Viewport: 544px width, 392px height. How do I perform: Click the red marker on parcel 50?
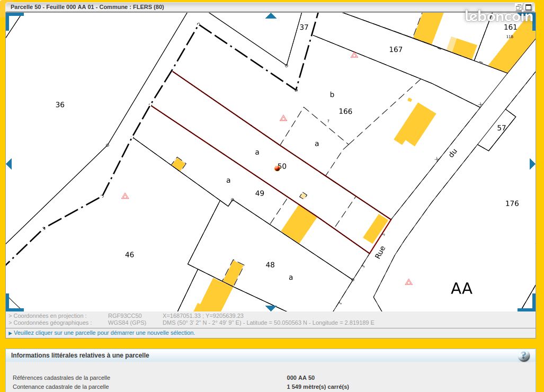tap(277, 168)
